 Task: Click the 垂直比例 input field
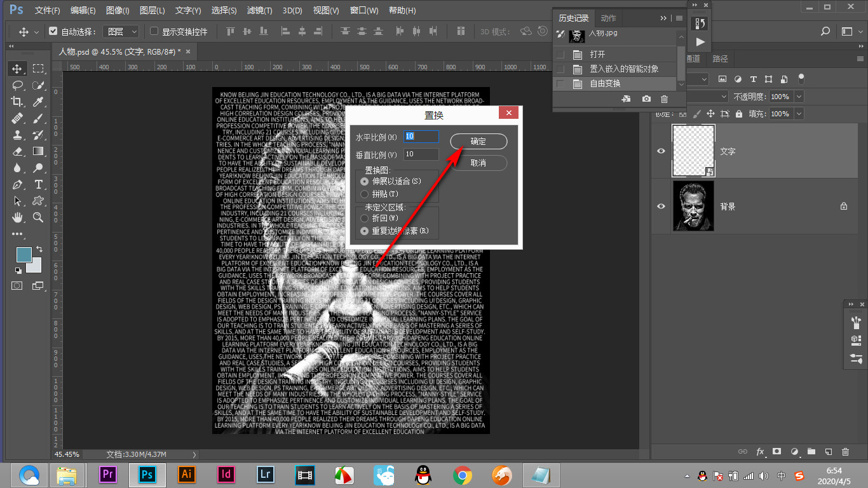click(x=421, y=154)
